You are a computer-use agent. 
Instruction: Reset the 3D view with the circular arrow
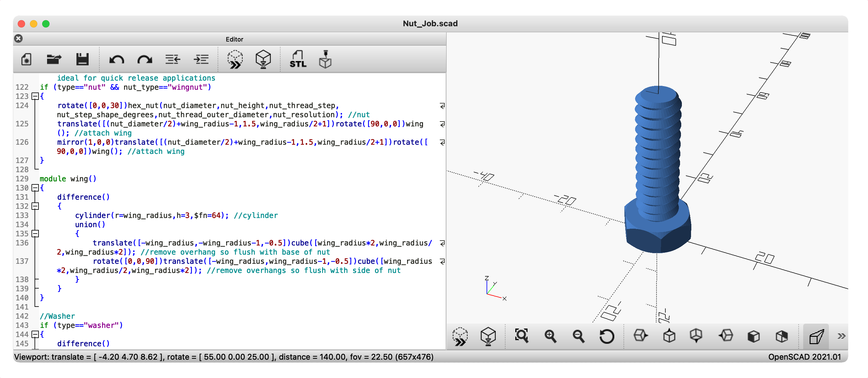tap(606, 336)
